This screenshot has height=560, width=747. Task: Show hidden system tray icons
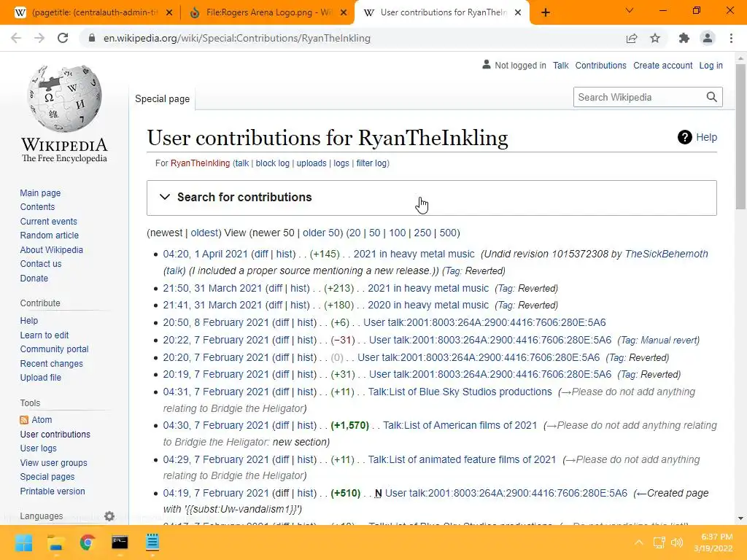639,542
